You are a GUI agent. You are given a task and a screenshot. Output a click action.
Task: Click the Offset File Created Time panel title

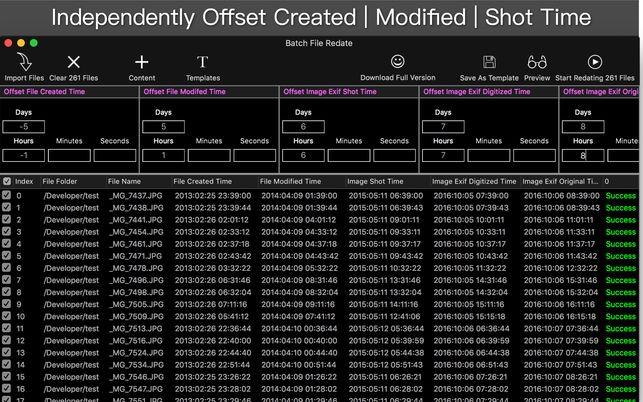point(44,91)
